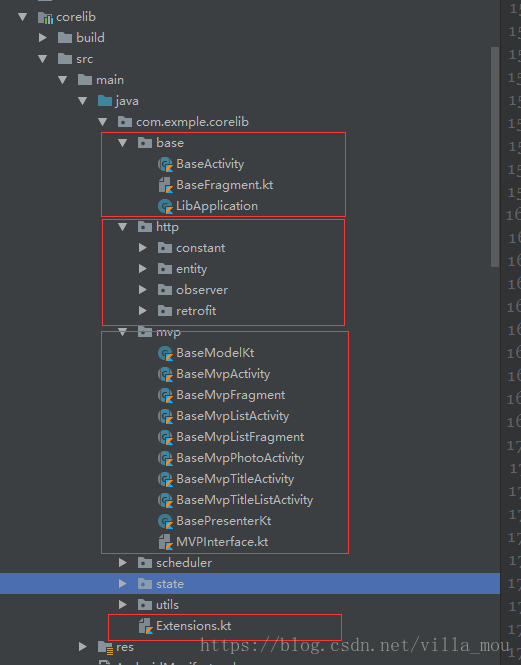Viewport: 521px width, 665px height.
Task: Click the java source folder icon
Action: point(105,101)
